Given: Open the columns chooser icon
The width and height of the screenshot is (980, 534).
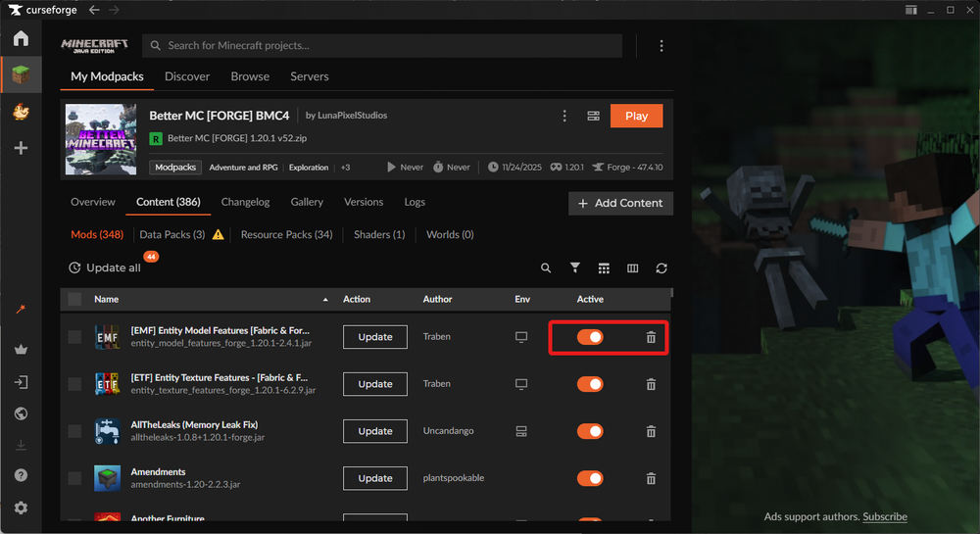Looking at the screenshot, I should (x=632, y=267).
